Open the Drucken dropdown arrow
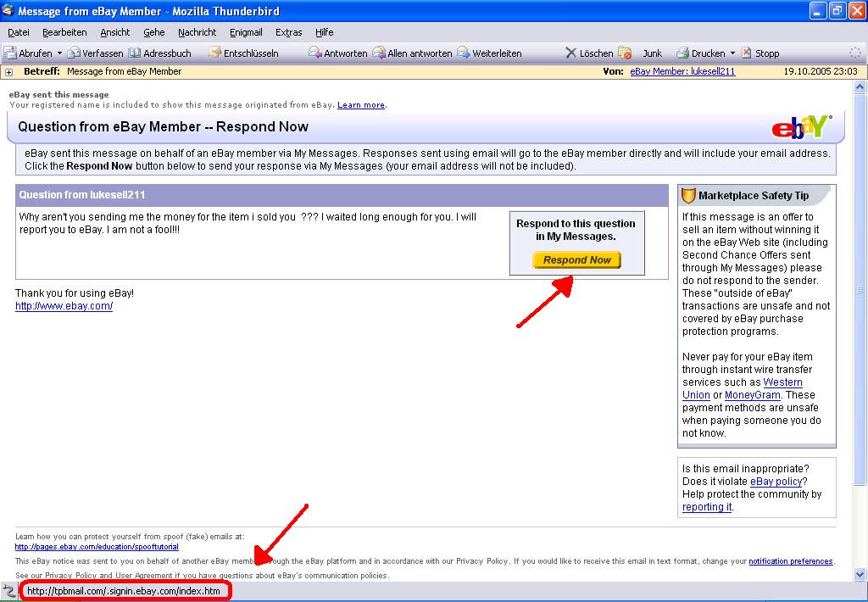868x602 pixels. (732, 53)
